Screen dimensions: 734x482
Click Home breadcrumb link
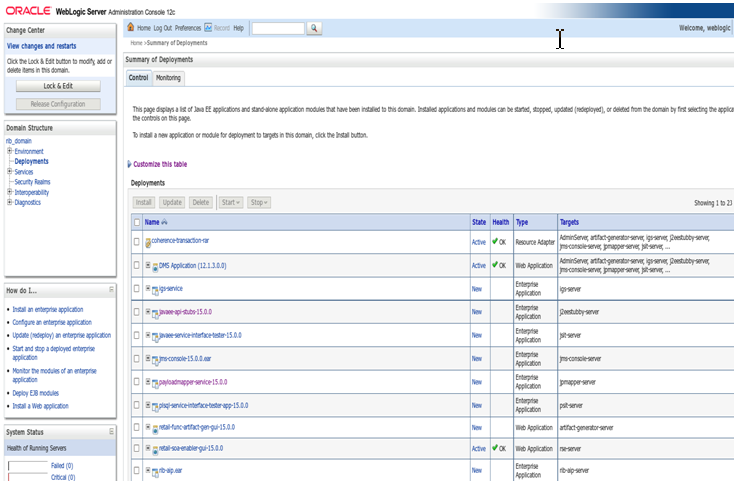point(136,43)
